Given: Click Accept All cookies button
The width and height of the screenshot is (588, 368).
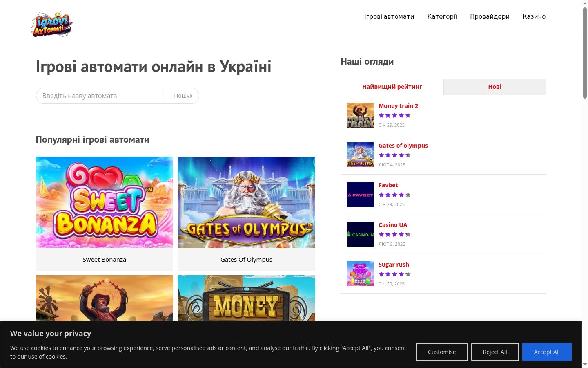Looking at the screenshot, I should point(547,352).
